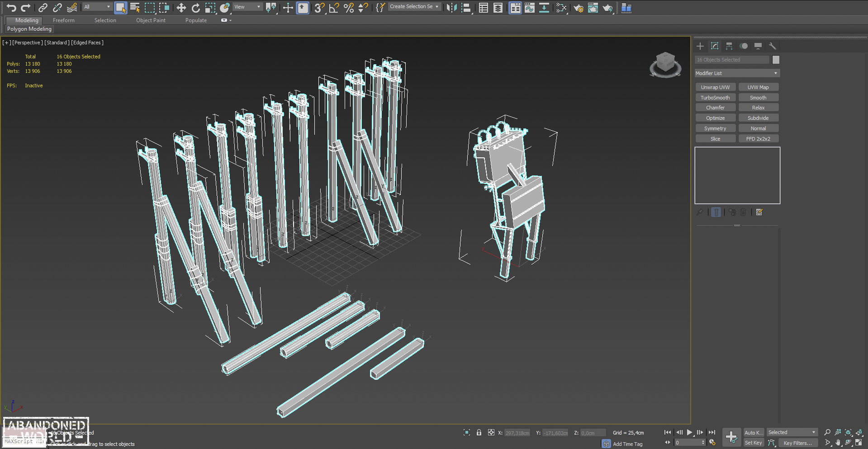Open the Layer Explorer
868x449 pixels.
(498, 8)
